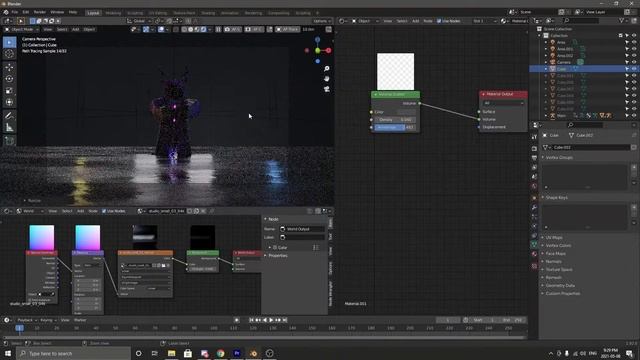Click the red X axis on navigation gizmo
Viewport: 640px width, 360px height.
coord(328,50)
